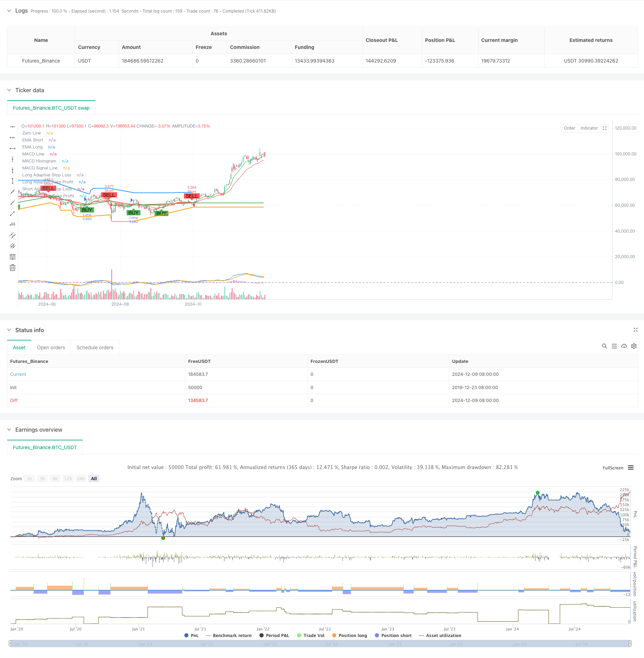Click the FullScreen button
The width and height of the screenshot is (644, 658).
point(613,468)
